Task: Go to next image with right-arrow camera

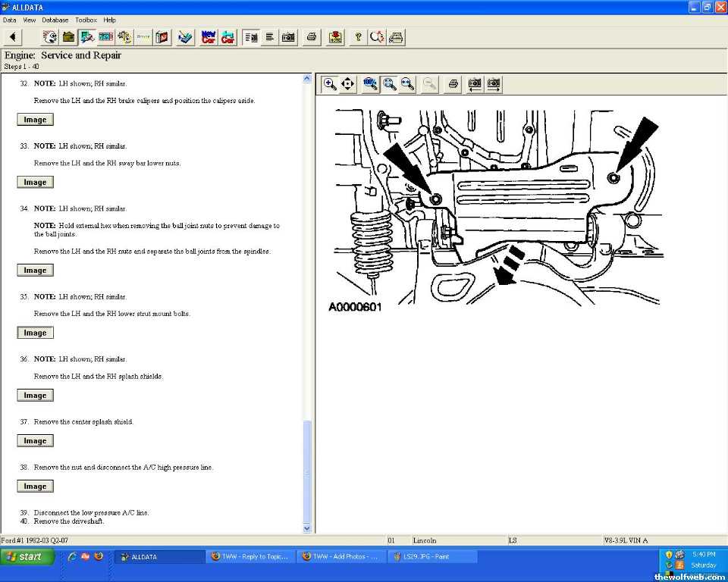Action: pyautogui.click(x=494, y=84)
